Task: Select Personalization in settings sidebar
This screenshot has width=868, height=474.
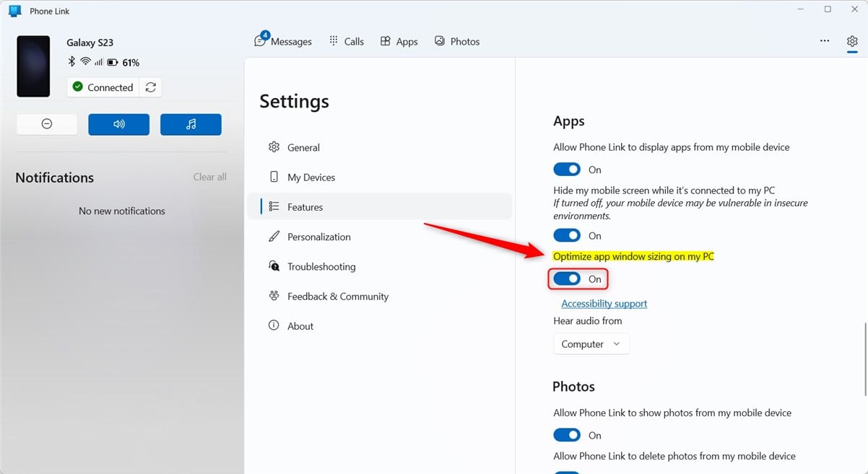Action: pos(318,237)
